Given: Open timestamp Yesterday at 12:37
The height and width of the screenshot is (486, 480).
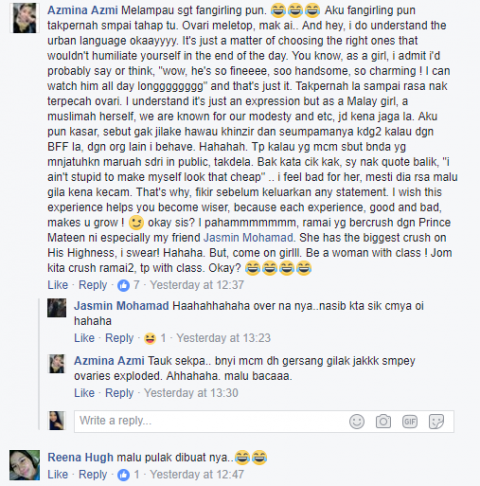Looking at the screenshot, I should [x=197, y=285].
